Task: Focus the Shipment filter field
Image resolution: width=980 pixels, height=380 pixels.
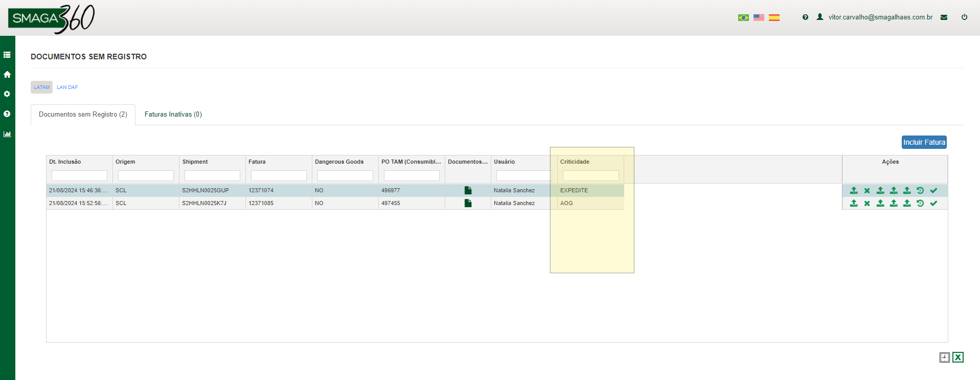Action: point(212,175)
